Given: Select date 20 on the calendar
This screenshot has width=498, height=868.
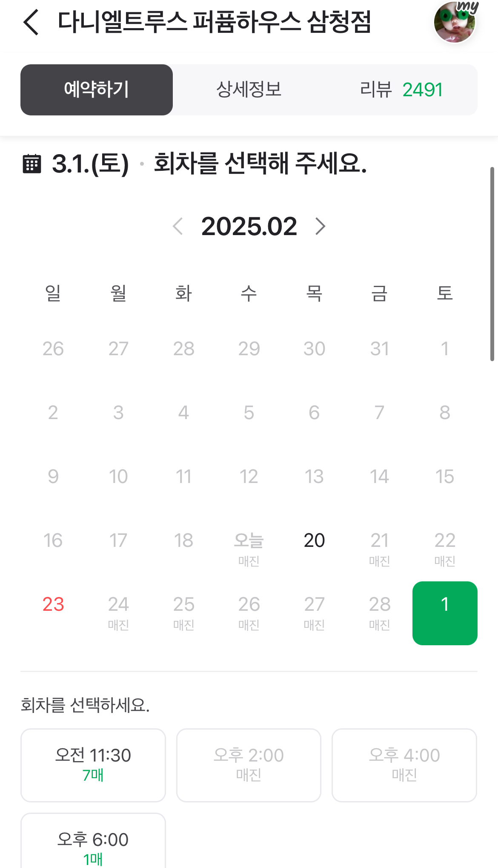Looking at the screenshot, I should pyautogui.click(x=314, y=541).
